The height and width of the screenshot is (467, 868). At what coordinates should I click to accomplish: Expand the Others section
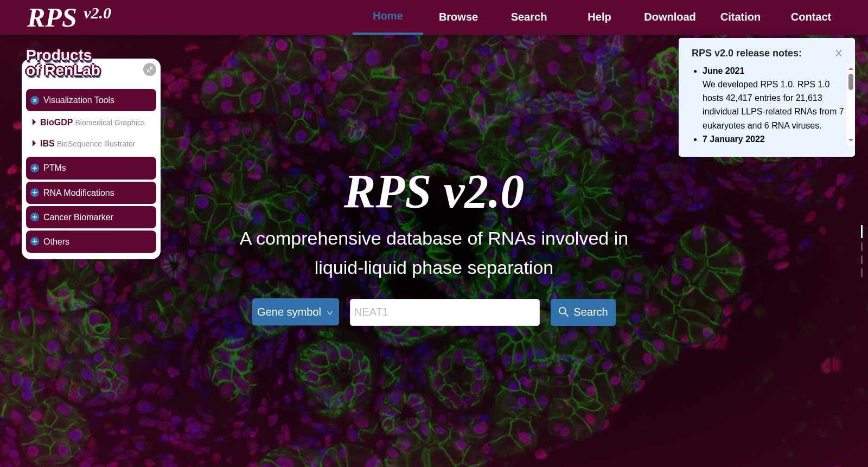[91, 241]
